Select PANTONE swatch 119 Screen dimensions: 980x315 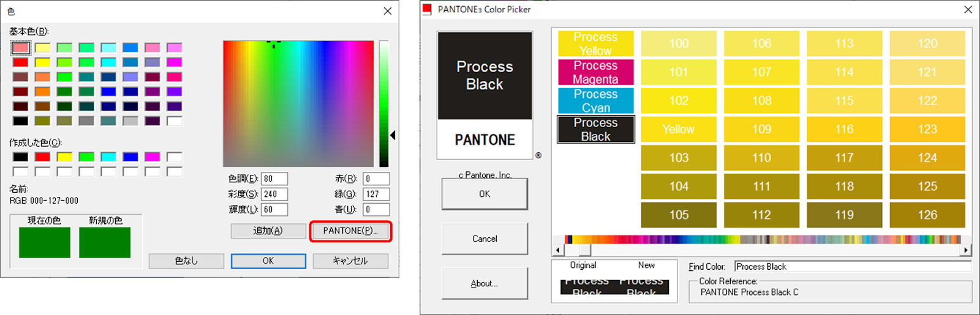point(845,215)
